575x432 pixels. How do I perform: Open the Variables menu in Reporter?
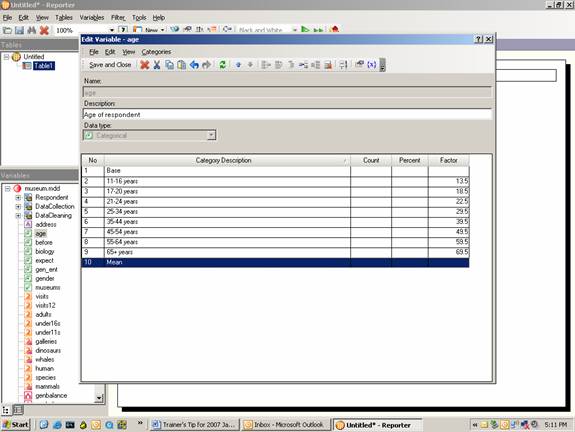point(92,18)
